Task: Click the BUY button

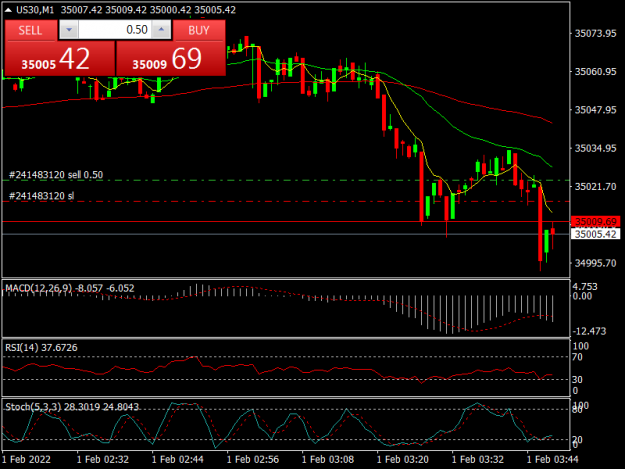Action: [x=199, y=30]
